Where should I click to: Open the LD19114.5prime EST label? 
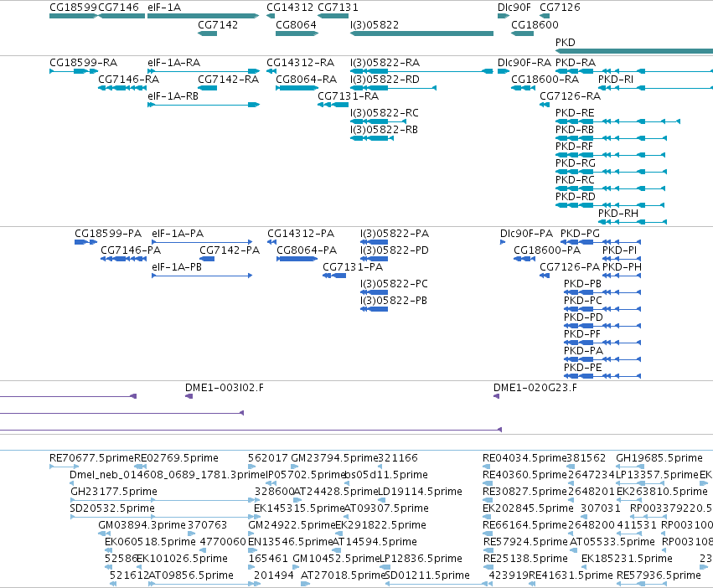[x=420, y=492]
